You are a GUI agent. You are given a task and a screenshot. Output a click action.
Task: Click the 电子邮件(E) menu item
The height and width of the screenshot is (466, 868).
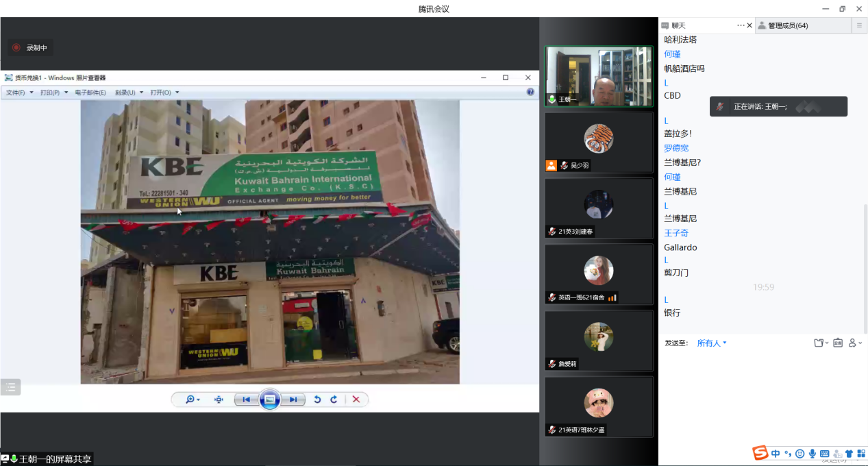coord(90,93)
